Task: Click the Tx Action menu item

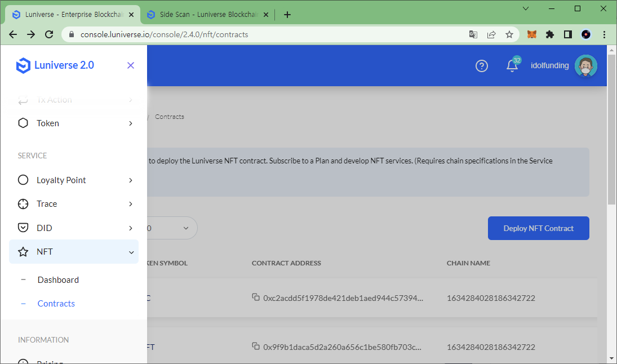Action: click(x=74, y=100)
